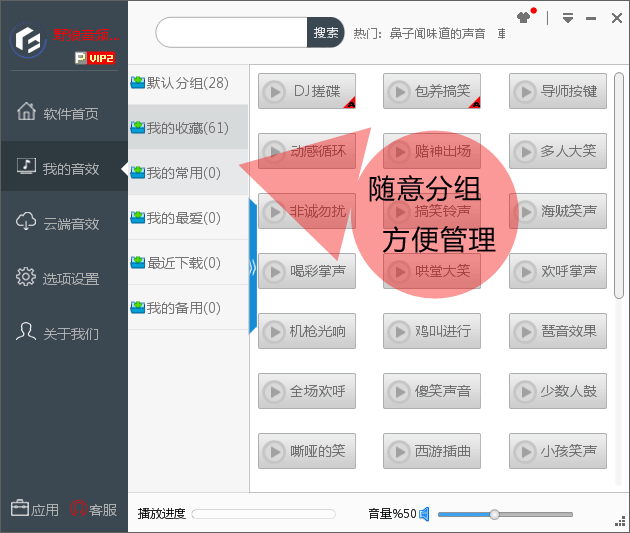Open the skin/theme shirt icon
Image resolution: width=630 pixels, height=533 pixels.
(x=524, y=18)
